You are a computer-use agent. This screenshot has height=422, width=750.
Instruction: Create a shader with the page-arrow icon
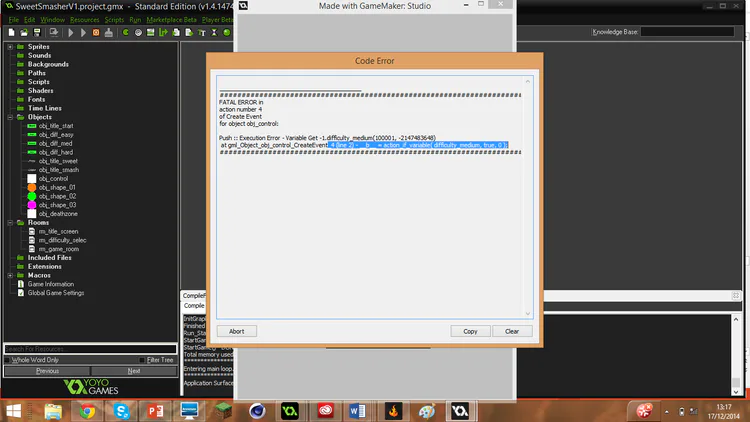click(189, 33)
